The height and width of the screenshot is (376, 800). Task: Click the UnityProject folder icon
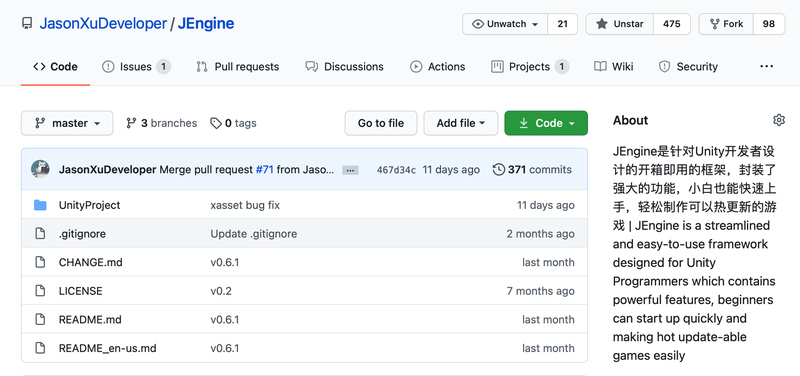coord(40,205)
